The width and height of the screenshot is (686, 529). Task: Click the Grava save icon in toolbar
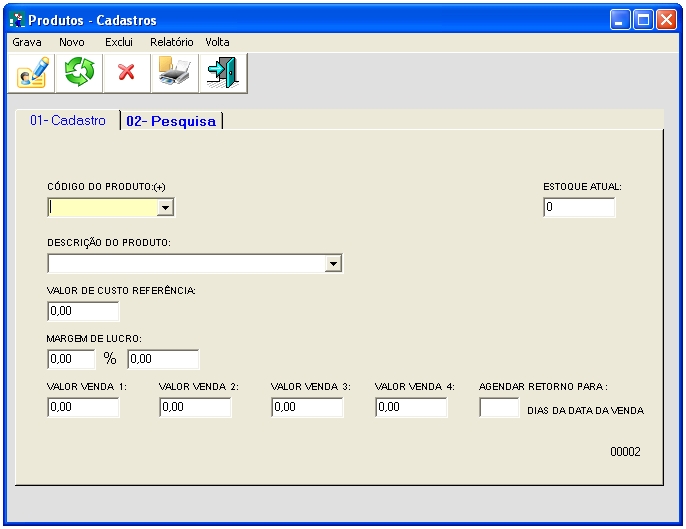coord(32,73)
